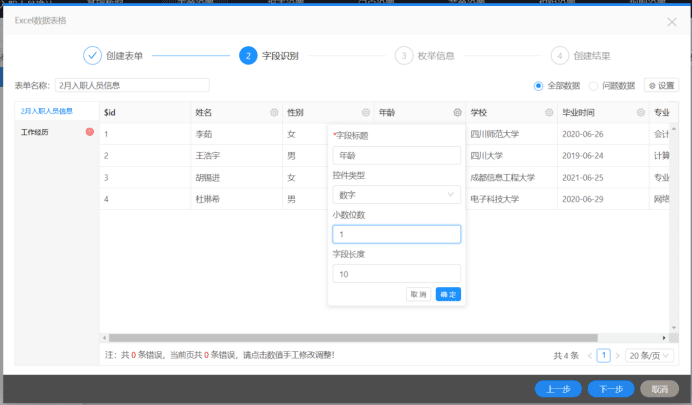Image resolution: width=692 pixels, height=405 pixels.
Task: Click the 创建表单 completed step checkmark
Action: click(x=92, y=56)
